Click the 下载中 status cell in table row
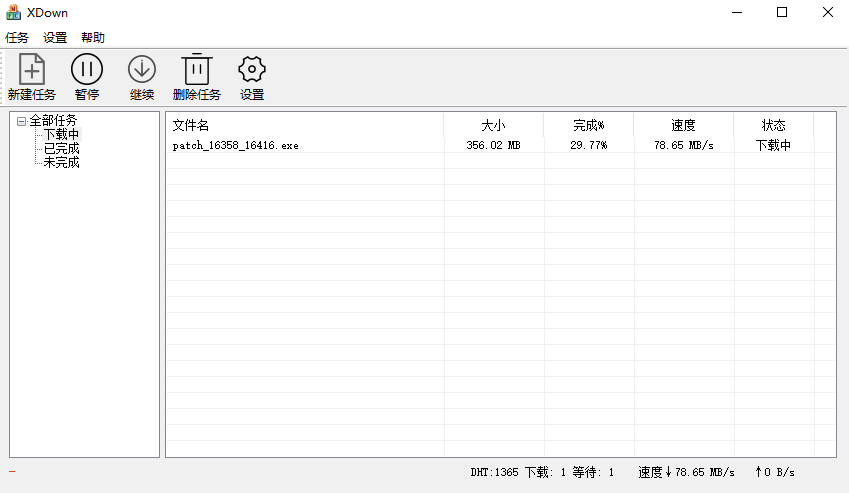The width and height of the screenshot is (849, 493). pos(774,146)
